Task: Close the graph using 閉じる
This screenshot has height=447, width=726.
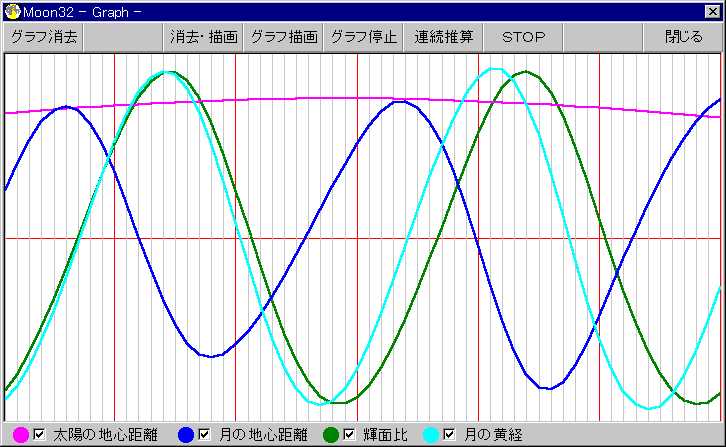Action: click(683, 37)
